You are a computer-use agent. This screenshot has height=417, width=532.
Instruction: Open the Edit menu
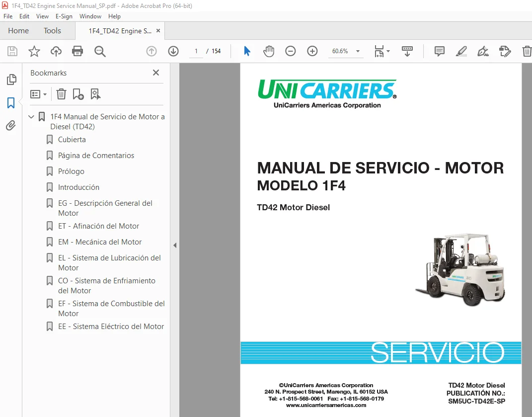click(24, 16)
